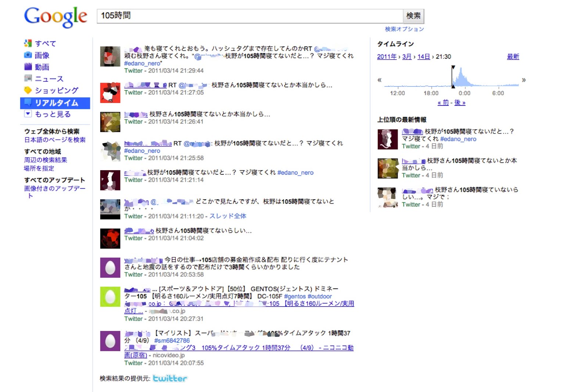Focus the search box containing 105時間
This screenshot has height=392, width=588.
(250, 16)
